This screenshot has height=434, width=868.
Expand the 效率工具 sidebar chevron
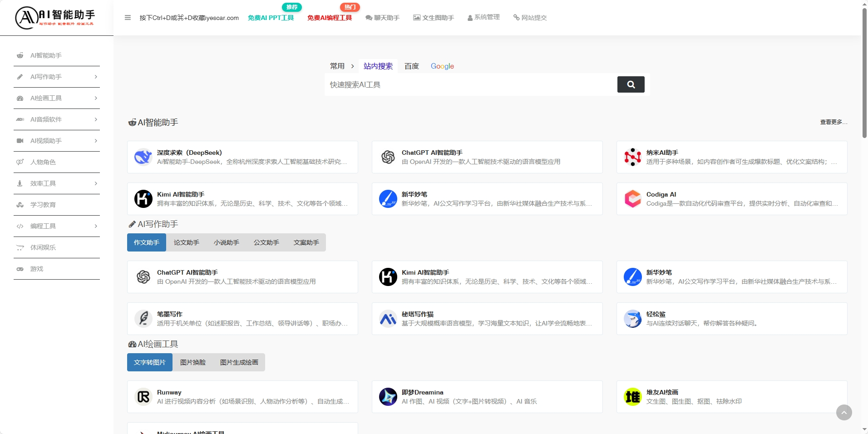pyautogui.click(x=96, y=183)
